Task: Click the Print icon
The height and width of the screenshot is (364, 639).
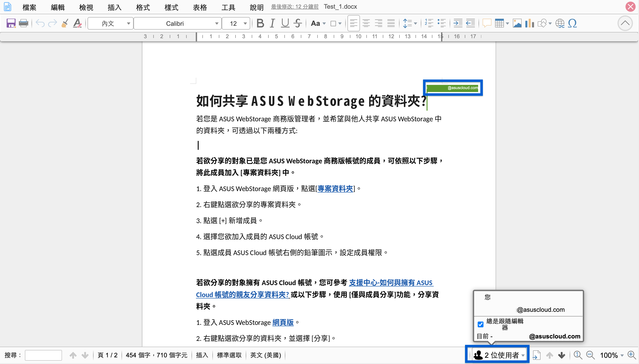Action: pos(24,24)
